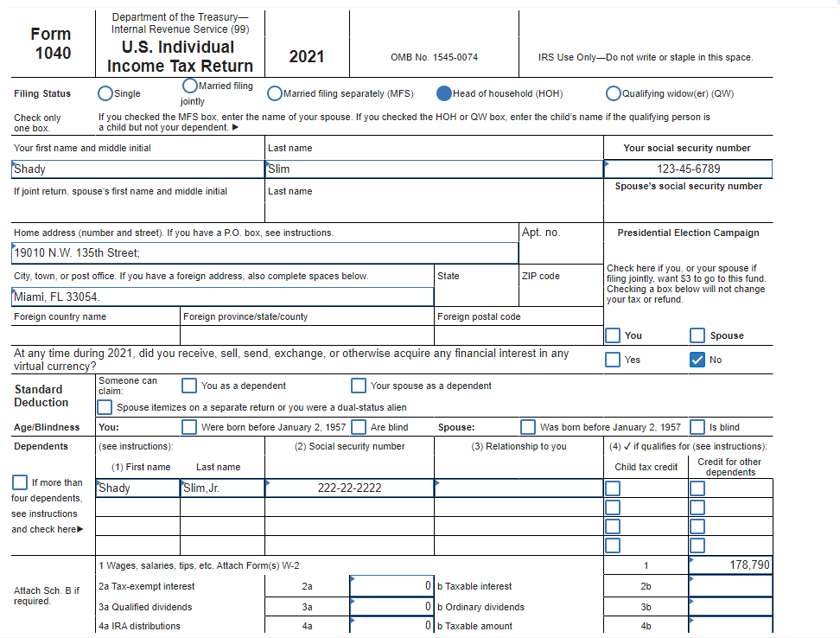Check 'Your spouse as a dependent' box
The image size is (840, 638).
359,386
